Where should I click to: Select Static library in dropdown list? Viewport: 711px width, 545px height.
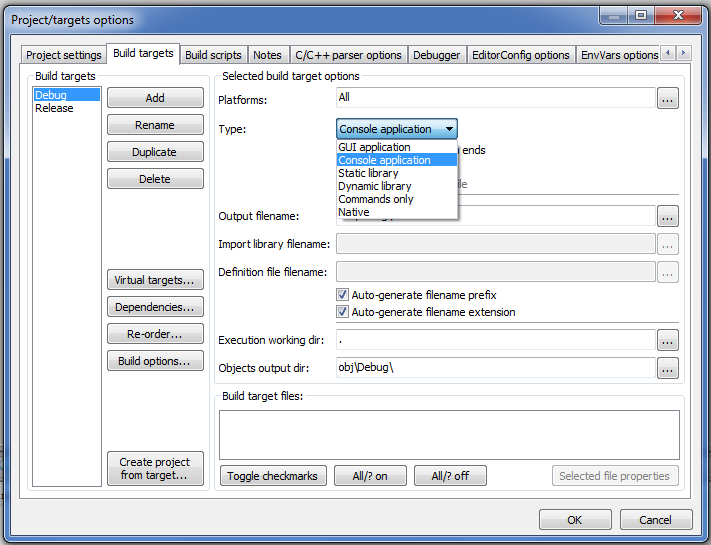[368, 173]
